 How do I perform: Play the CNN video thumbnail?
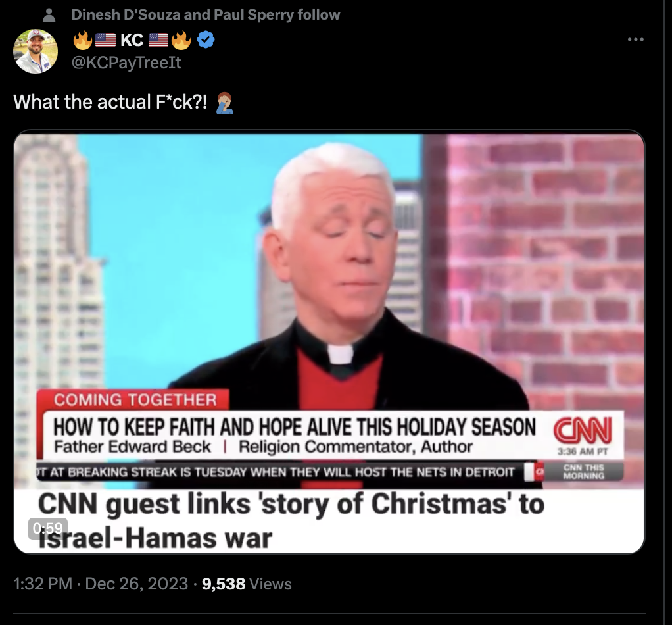point(329,341)
